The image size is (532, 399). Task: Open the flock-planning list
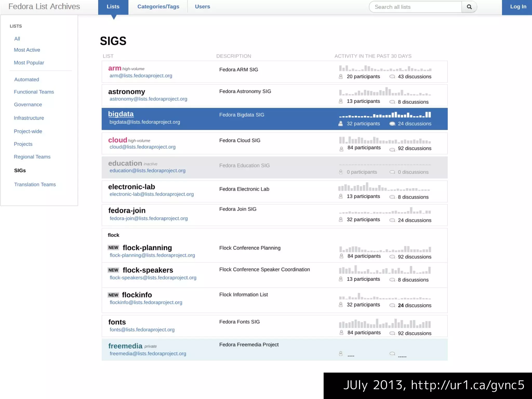[x=147, y=248]
